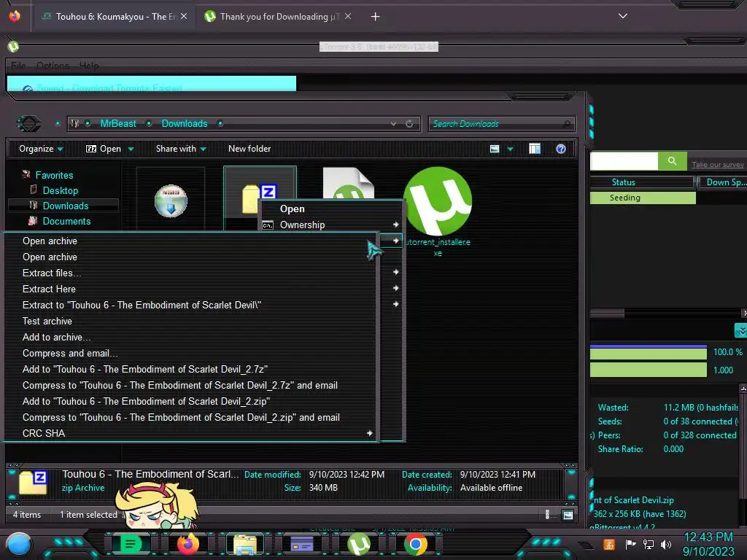Click the 100.0 % progress bar
The image size is (747, 560).
point(648,352)
